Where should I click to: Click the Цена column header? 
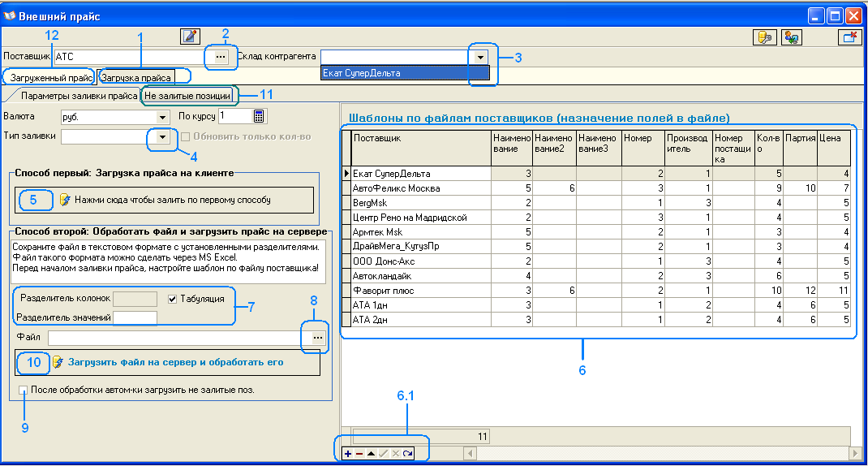click(834, 148)
